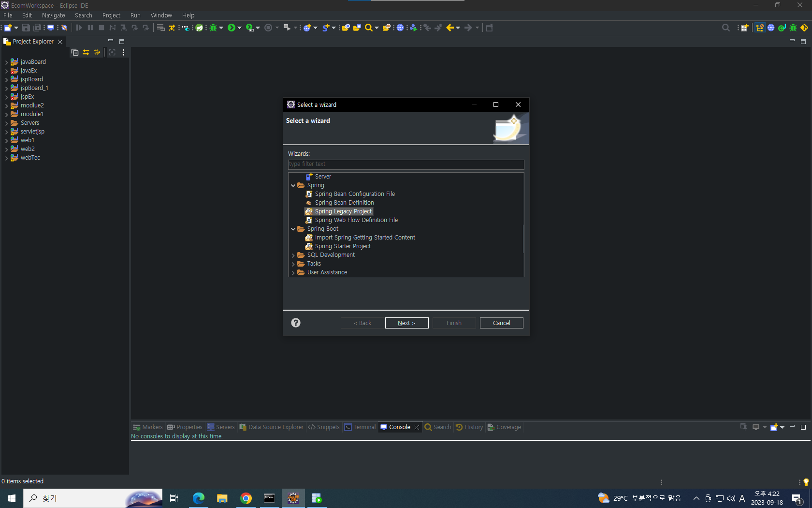
Task: Expand the SQL Development folder
Action: pyautogui.click(x=293, y=255)
